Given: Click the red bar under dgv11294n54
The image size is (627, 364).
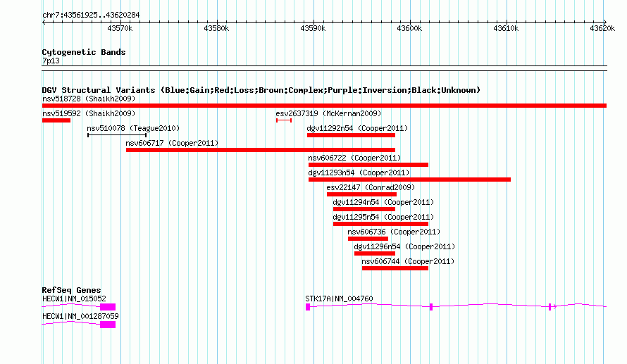Looking at the screenshot, I should (364, 209).
